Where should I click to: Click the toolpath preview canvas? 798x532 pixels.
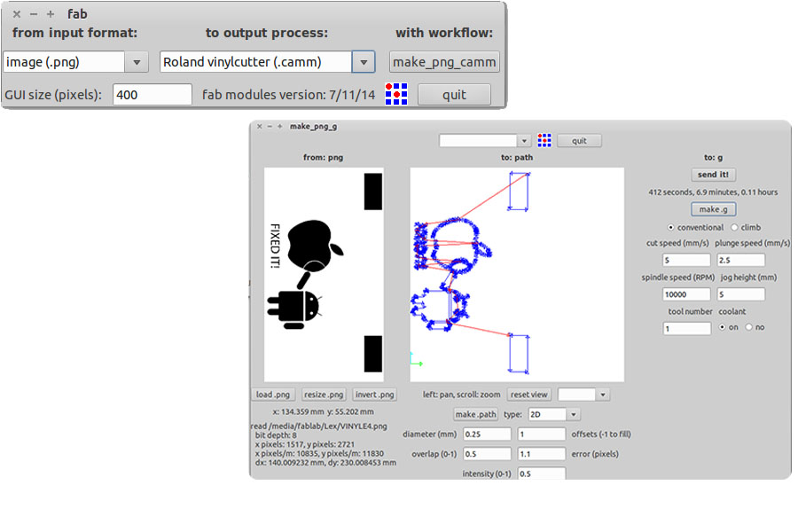tap(517, 275)
